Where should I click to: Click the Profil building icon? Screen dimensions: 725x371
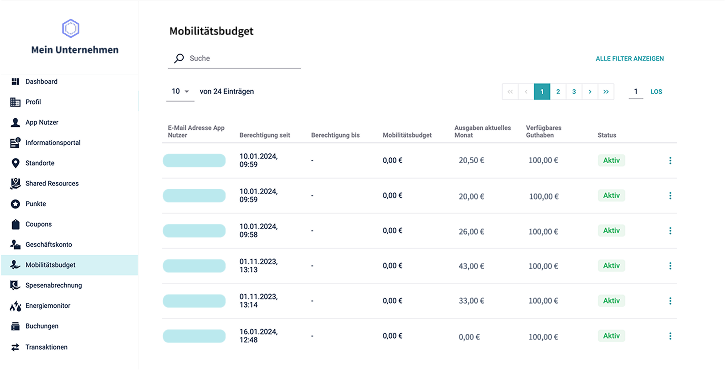pyautogui.click(x=15, y=102)
